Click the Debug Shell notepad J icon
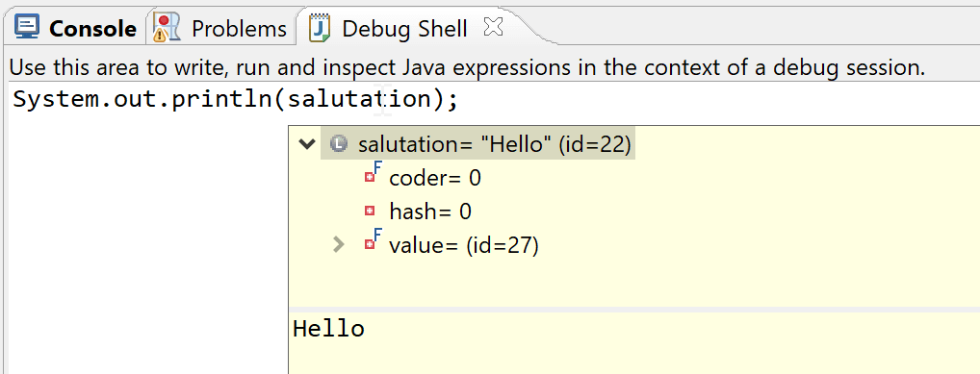This screenshot has height=374, width=980. [x=320, y=28]
